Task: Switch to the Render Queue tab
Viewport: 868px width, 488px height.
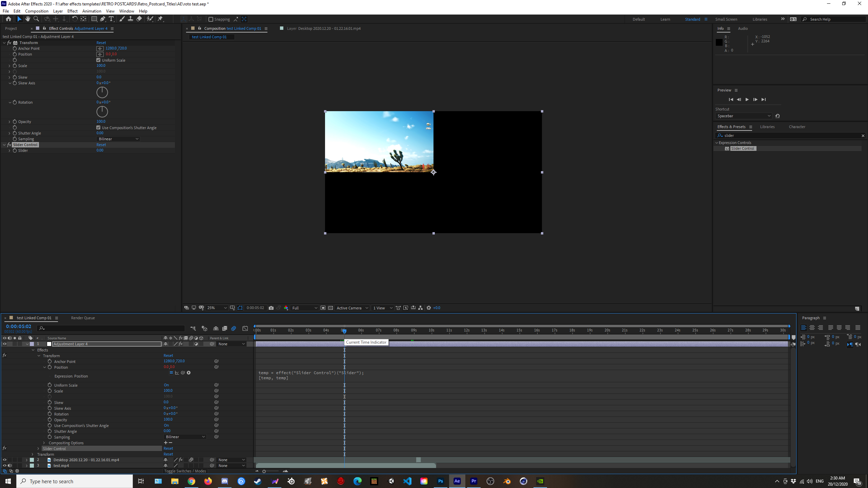Action: coord(83,318)
